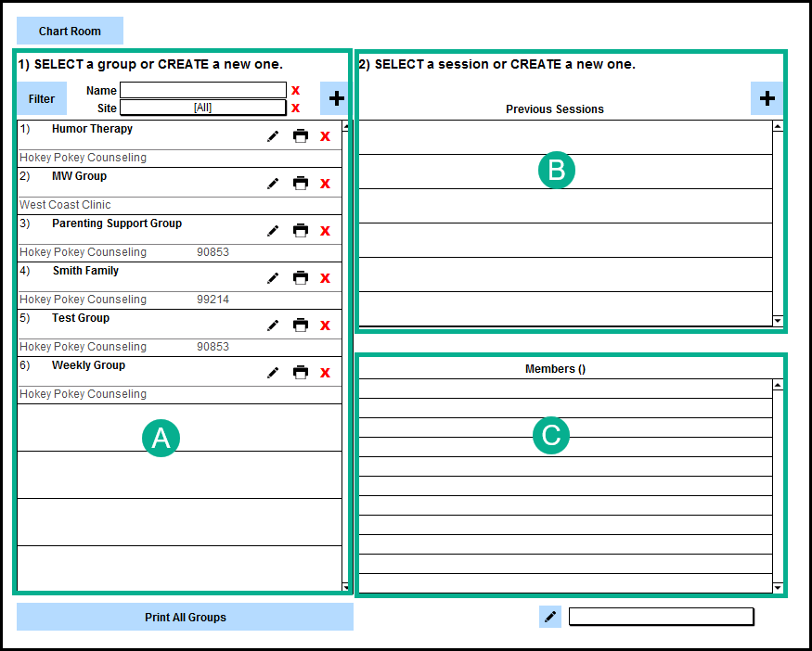Print the MW Group record
Image resolution: width=812 pixels, height=651 pixels.
pos(301,184)
